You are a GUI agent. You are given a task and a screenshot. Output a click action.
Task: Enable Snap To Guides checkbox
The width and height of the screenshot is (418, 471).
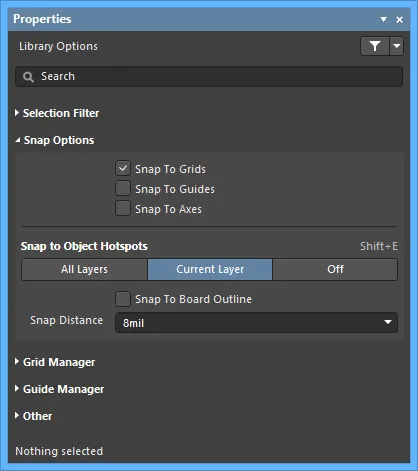123,188
